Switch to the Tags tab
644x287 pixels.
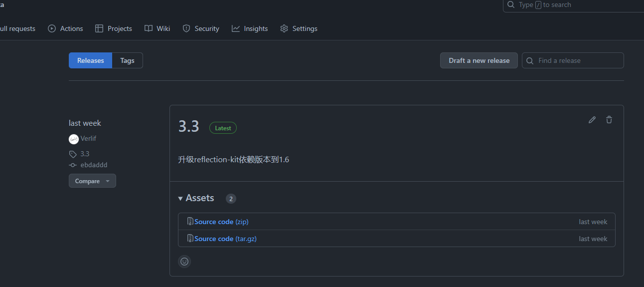(127, 60)
